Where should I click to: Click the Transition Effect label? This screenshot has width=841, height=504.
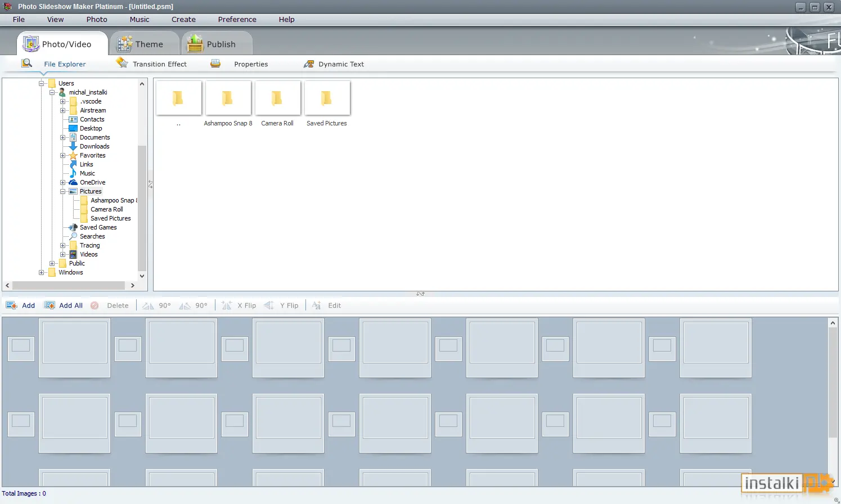(160, 64)
